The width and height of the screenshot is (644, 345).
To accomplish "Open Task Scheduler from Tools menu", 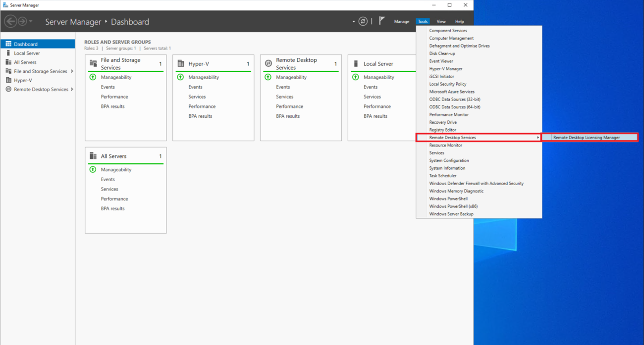I will pyautogui.click(x=479, y=176).
